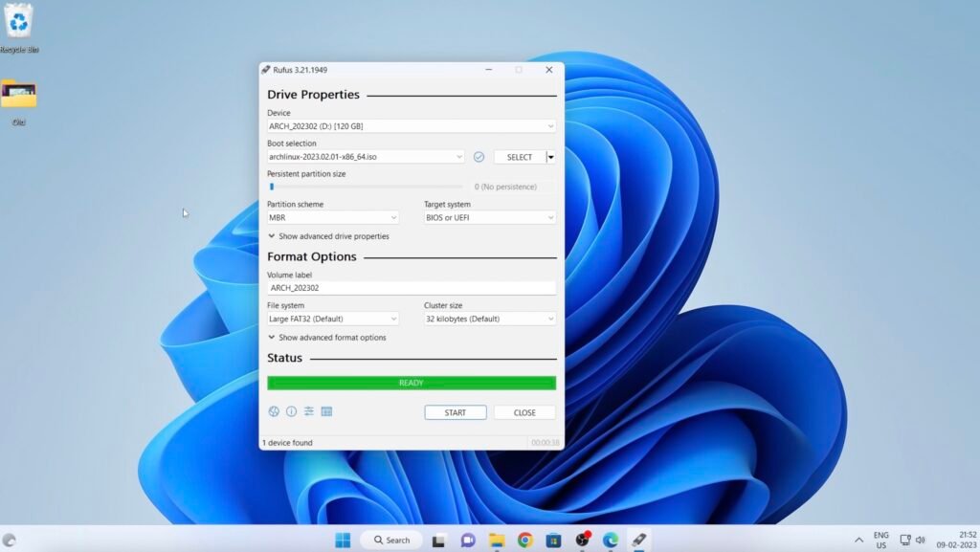This screenshot has height=552, width=980.
Task: Open the SELECT button split arrow
Action: coord(550,157)
